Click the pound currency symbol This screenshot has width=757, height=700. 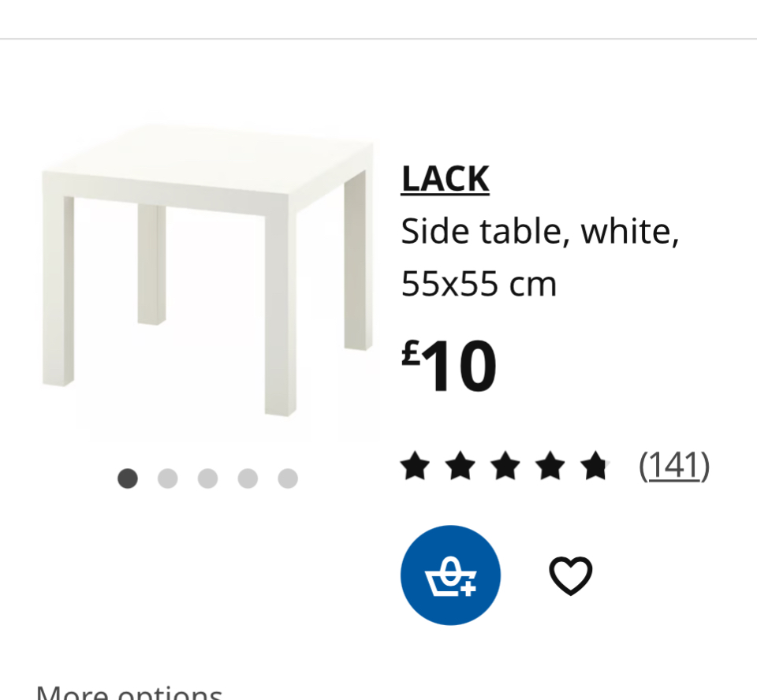pyautogui.click(x=411, y=354)
